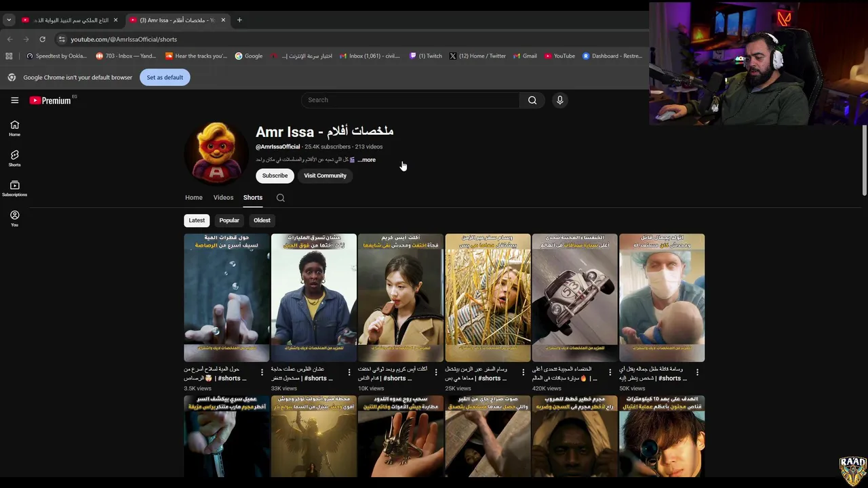This screenshot has height=488, width=868.
Task: Open the knife blade short thumbnail
Action: coord(226,436)
